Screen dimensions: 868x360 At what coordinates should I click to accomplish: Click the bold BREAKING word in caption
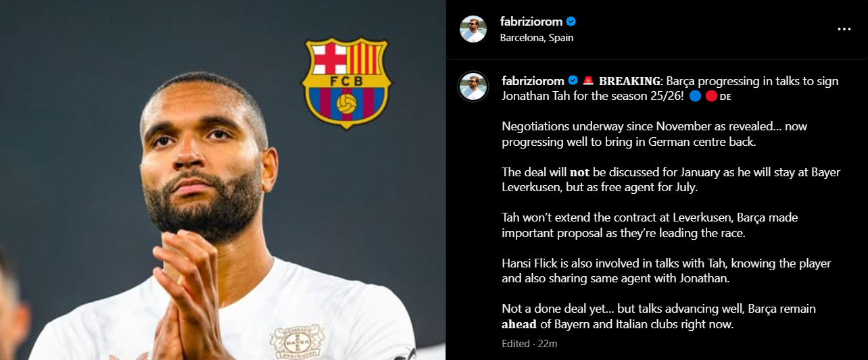629,81
